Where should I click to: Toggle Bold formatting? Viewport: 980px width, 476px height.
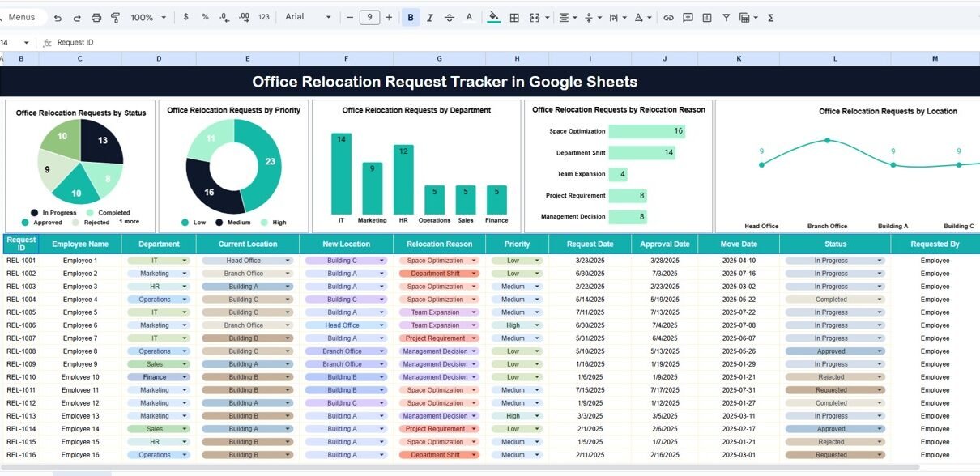click(x=411, y=17)
